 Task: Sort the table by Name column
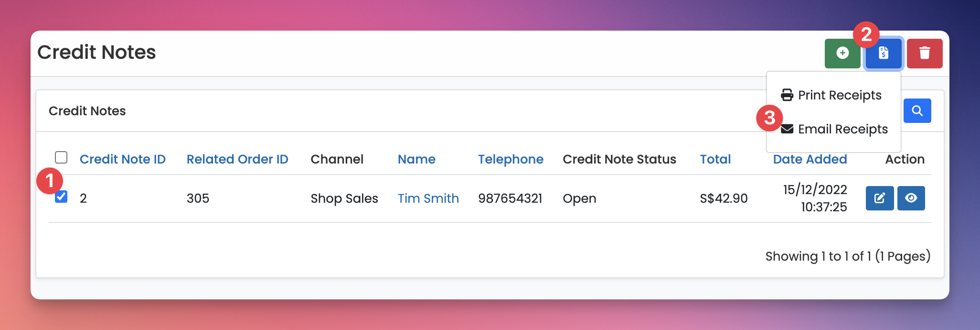pyautogui.click(x=416, y=159)
